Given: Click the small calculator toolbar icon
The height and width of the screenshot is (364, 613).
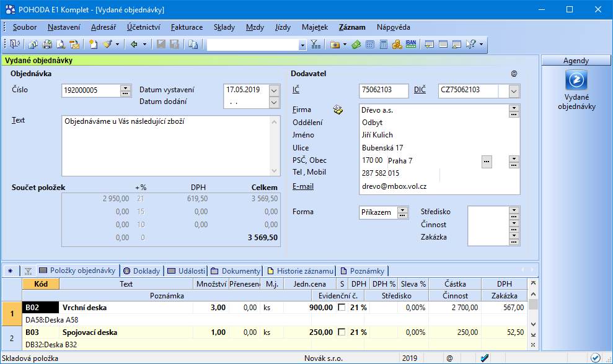Looking at the screenshot, I should coord(370,45).
